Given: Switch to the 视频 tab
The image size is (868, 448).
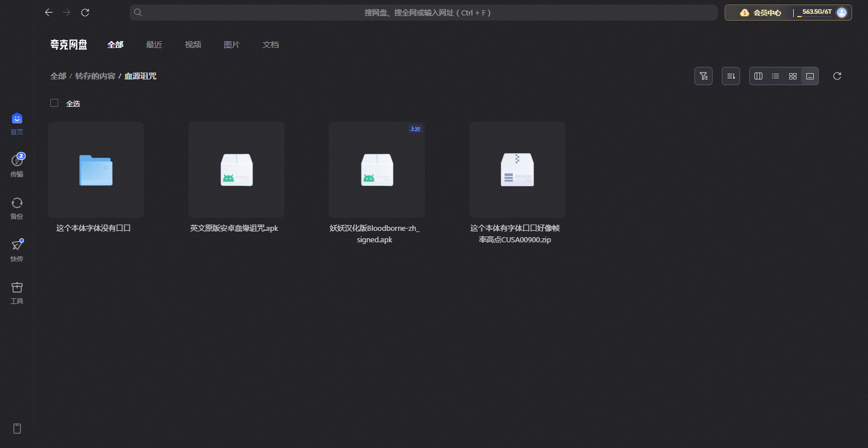Looking at the screenshot, I should 193,45.
